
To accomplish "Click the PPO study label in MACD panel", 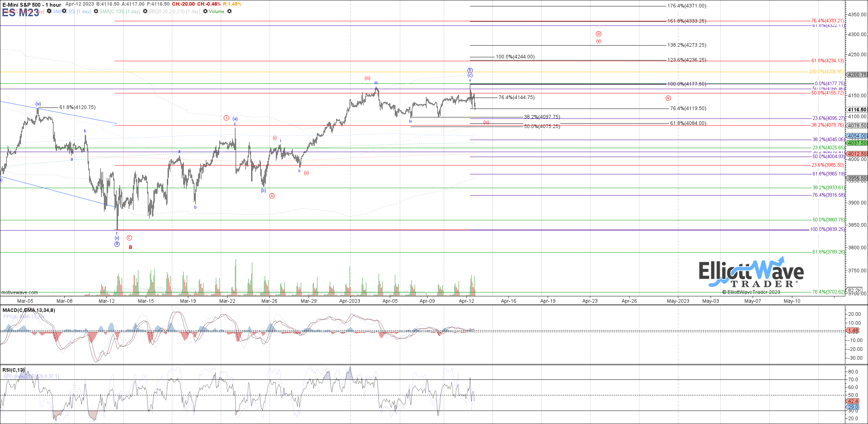I will [x=23, y=316].
